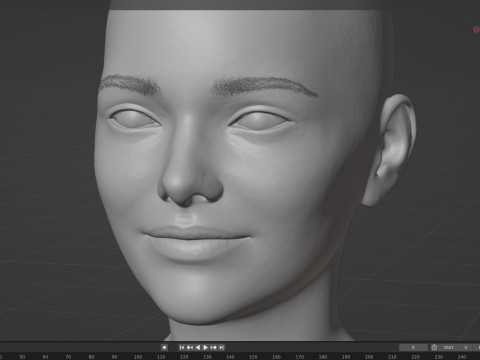Set the timeline to frame 50
This screenshot has width=480, height=360.
[22, 357]
